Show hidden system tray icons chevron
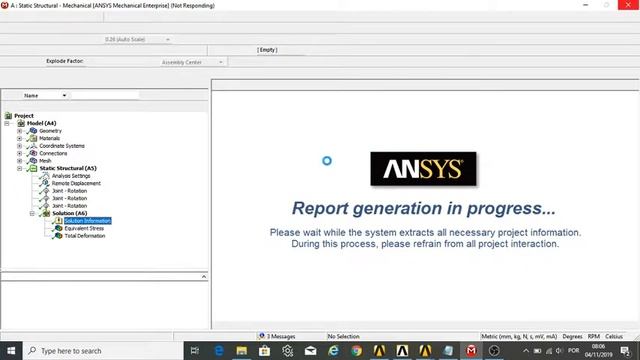 tap(526, 351)
